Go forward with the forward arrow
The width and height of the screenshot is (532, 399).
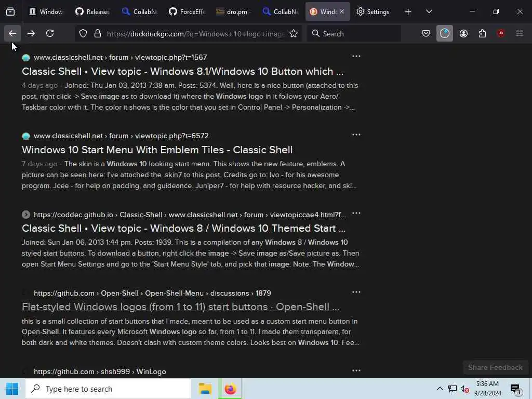click(x=31, y=34)
